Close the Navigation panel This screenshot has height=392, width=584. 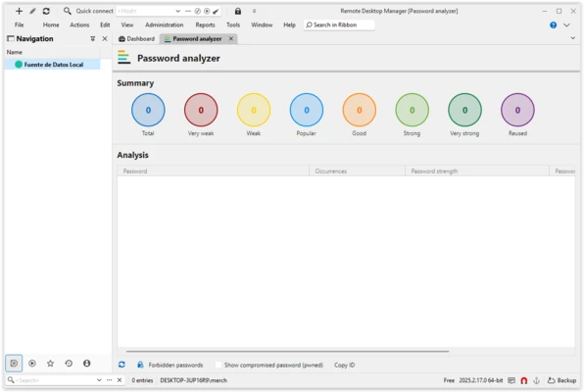point(105,39)
